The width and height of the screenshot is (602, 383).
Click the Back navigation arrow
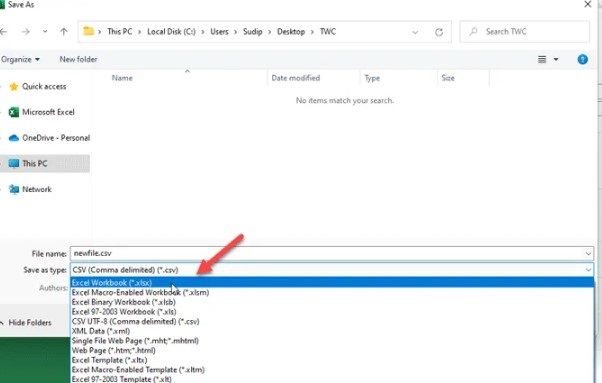coord(3,31)
